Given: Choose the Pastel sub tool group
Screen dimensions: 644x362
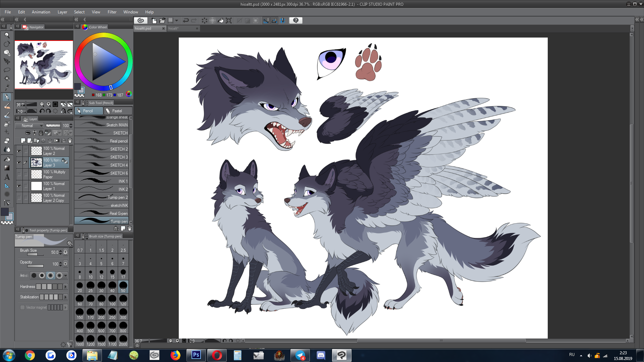Looking at the screenshot, I should pos(117,111).
